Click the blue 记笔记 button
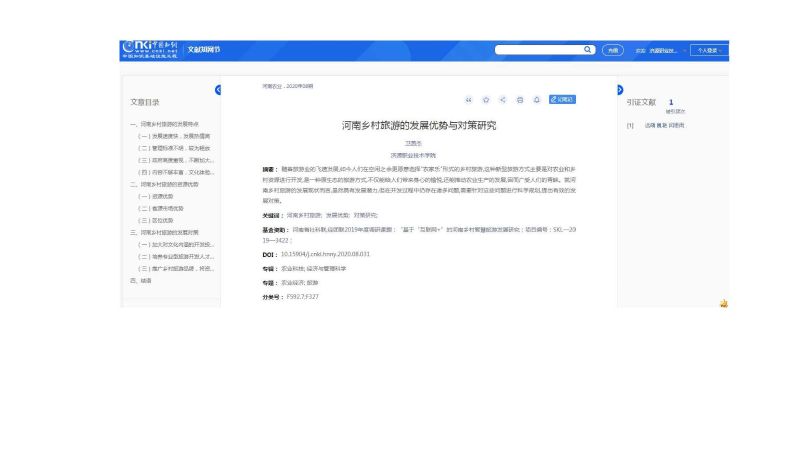The height and width of the screenshot is (465, 799). coord(563,100)
